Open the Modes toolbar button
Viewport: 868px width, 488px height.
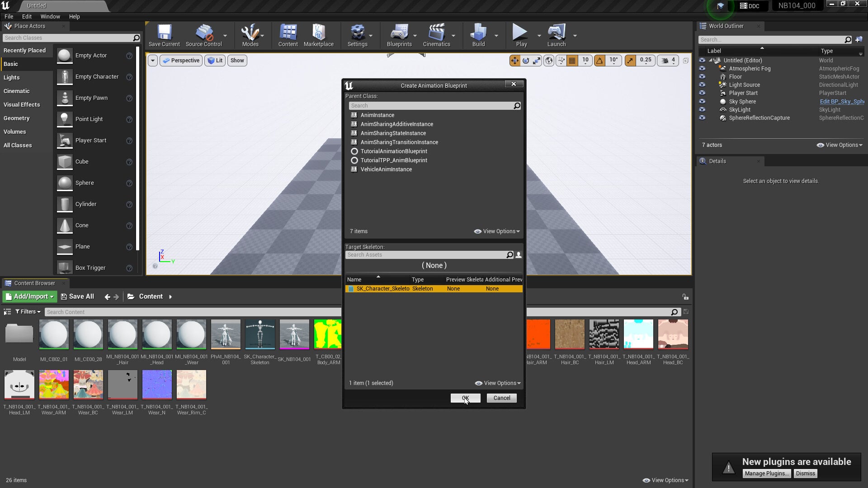point(250,36)
